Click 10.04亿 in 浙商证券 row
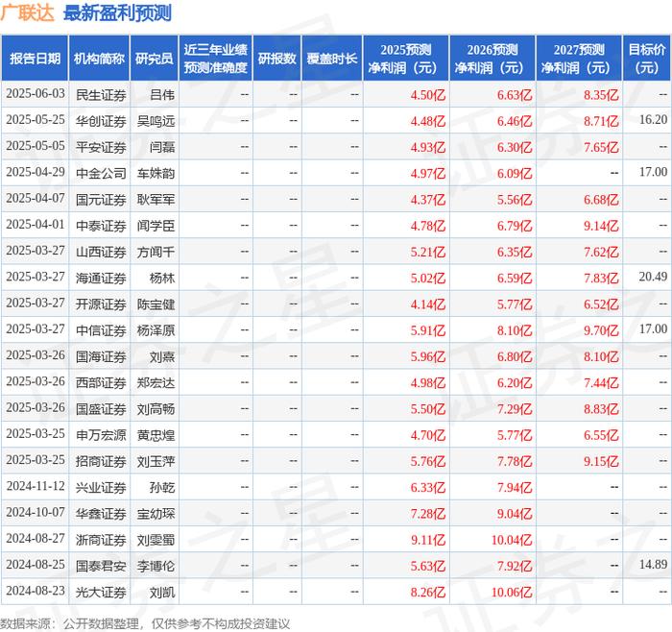This screenshot has height=632, width=672. [x=512, y=540]
